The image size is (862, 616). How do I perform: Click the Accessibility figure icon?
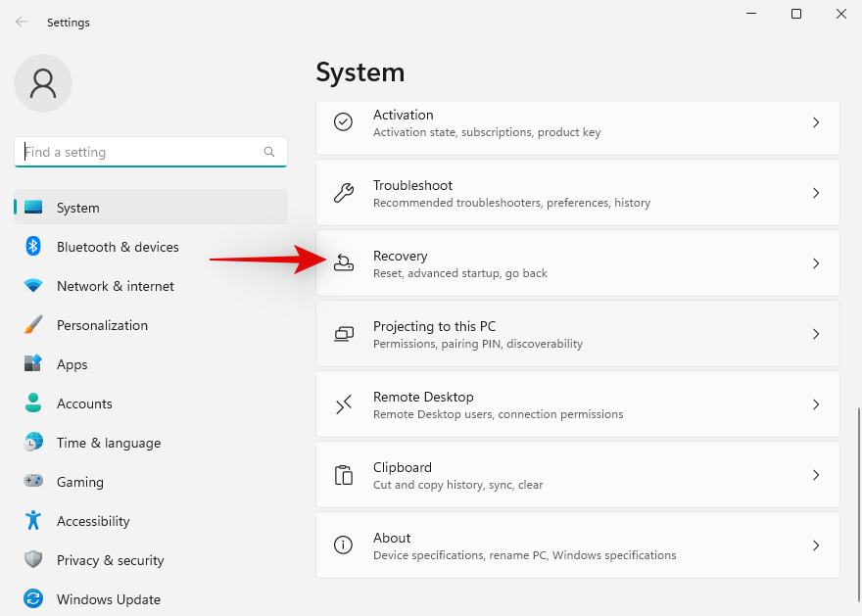[33, 521]
